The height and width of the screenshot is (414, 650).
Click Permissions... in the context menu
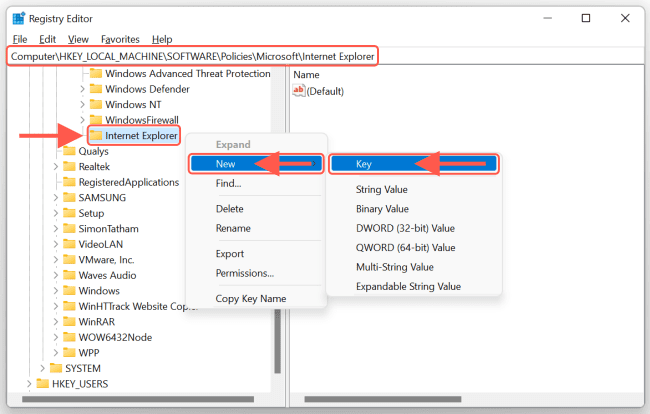click(x=244, y=273)
